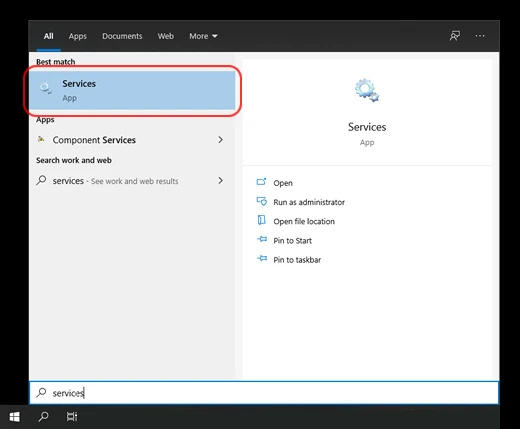Expand the More filter dropdown
This screenshot has width=520, height=429.
[x=203, y=36]
